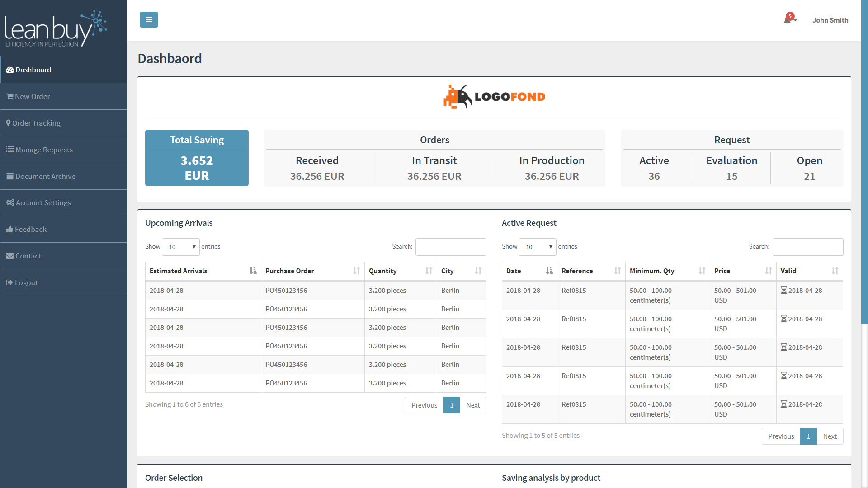Click Next in Upcoming Arrivals pagination
This screenshot has height=488, width=868.
click(x=473, y=405)
